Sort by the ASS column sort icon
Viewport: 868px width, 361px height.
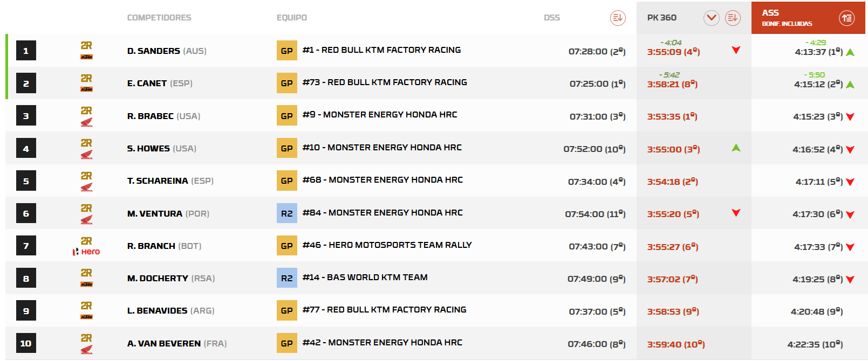(847, 18)
